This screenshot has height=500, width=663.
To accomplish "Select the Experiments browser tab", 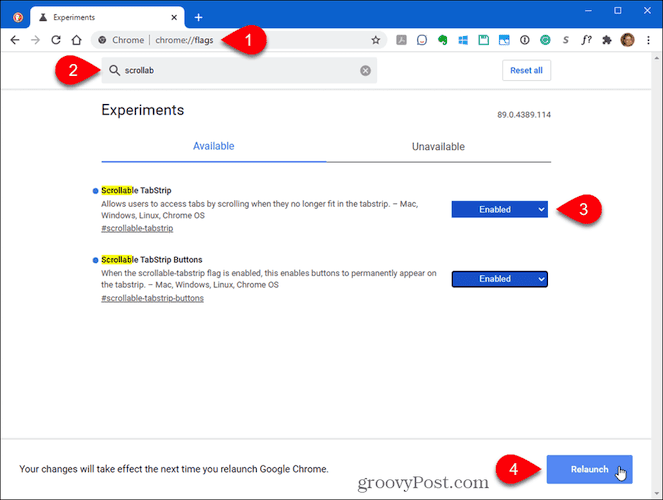I will tap(107, 17).
